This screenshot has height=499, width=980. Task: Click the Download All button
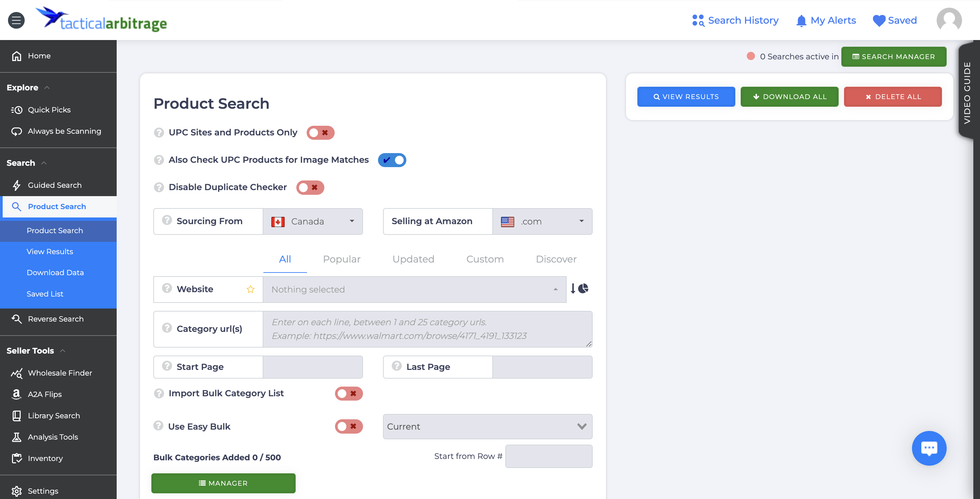(789, 97)
